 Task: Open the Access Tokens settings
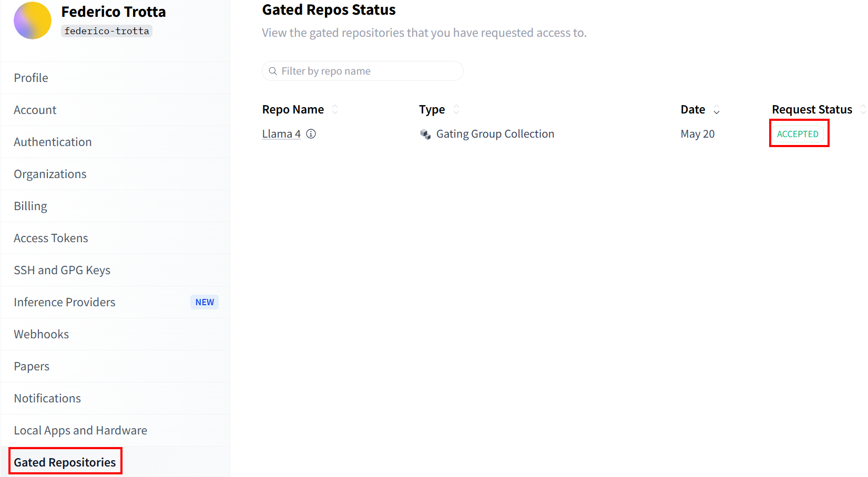coord(51,238)
